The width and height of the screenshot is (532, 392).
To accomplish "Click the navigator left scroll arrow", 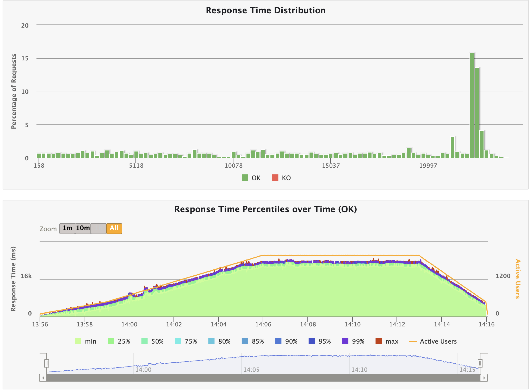I will (x=43, y=378).
